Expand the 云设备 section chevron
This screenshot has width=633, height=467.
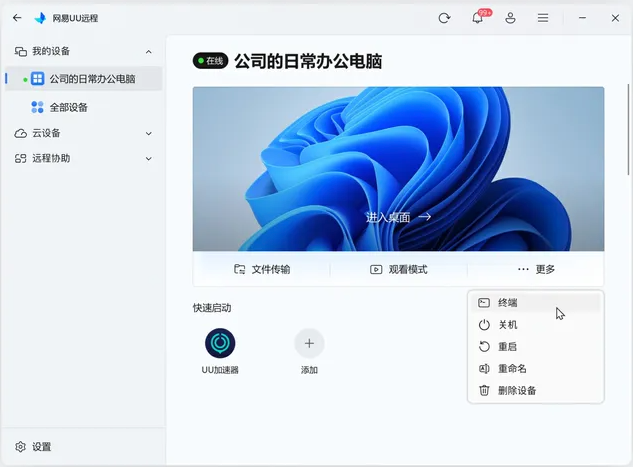tap(149, 134)
